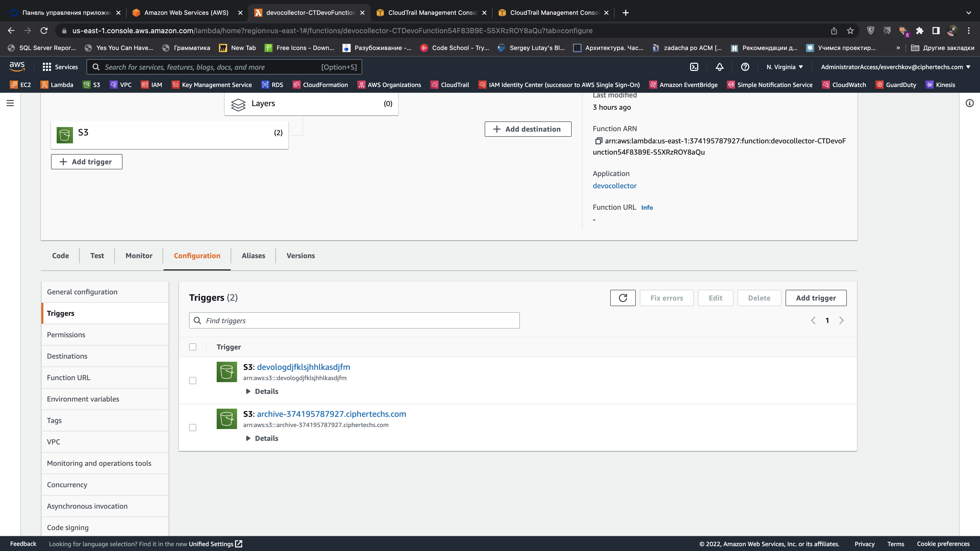Open the AWS help question mark icon

[745, 67]
